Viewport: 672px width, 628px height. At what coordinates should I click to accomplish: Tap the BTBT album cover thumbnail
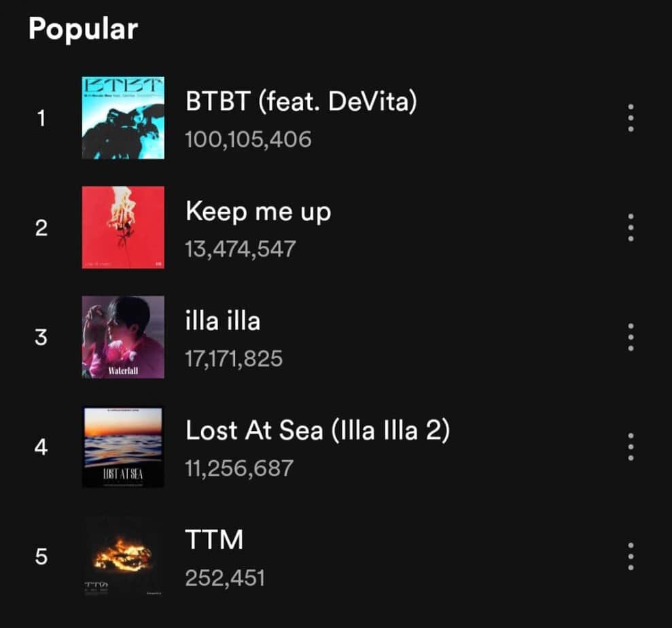(x=123, y=118)
